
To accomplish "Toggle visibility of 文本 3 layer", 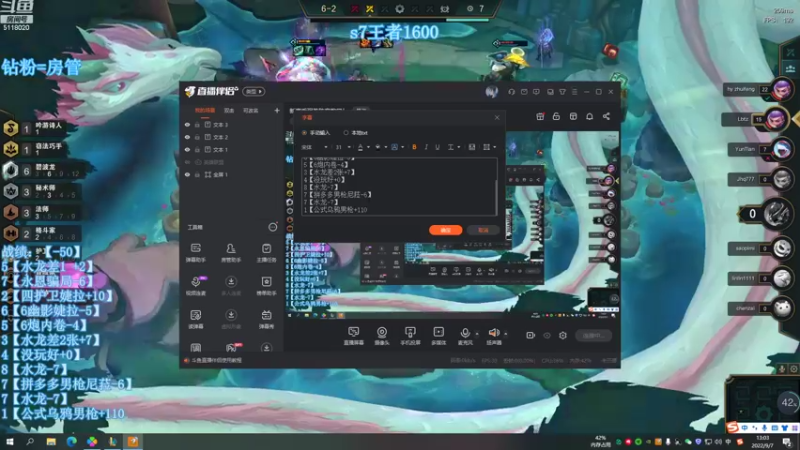I will tap(187, 124).
